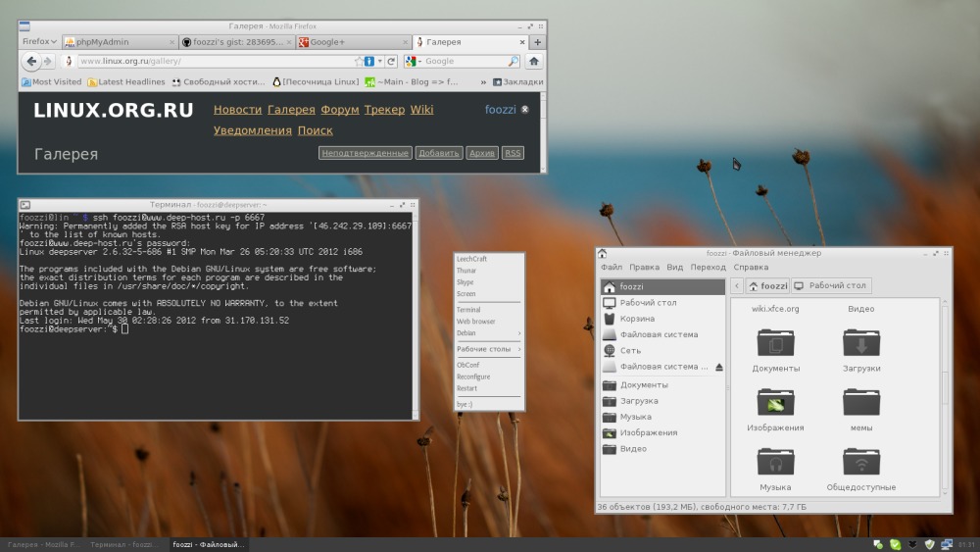Click the Архив button
Image resolution: width=980 pixels, height=552 pixels.
coord(482,153)
